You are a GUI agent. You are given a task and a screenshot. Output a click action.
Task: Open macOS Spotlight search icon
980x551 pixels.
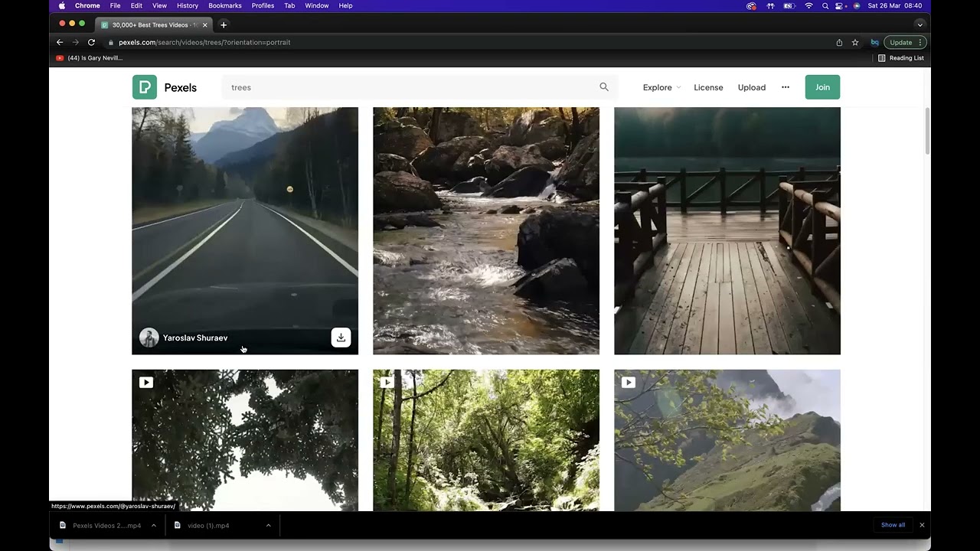825,5
